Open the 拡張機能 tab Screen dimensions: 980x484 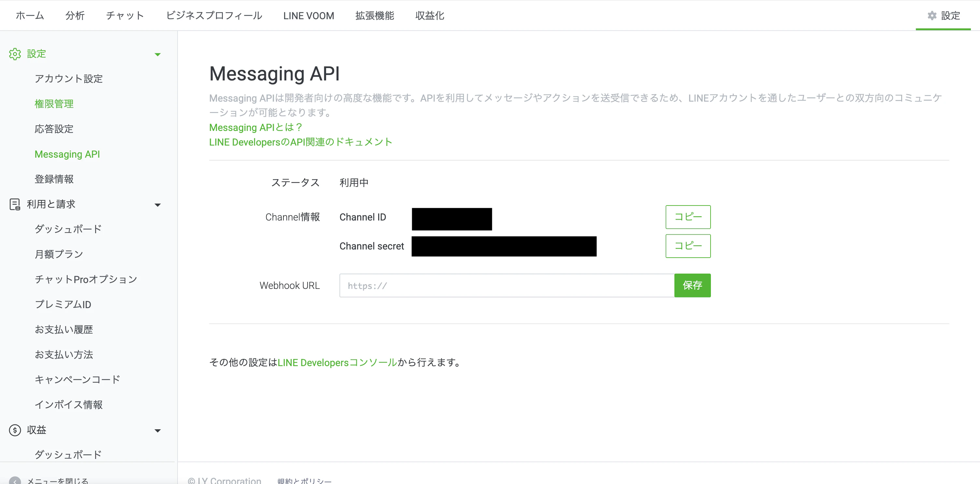pyautogui.click(x=375, y=16)
